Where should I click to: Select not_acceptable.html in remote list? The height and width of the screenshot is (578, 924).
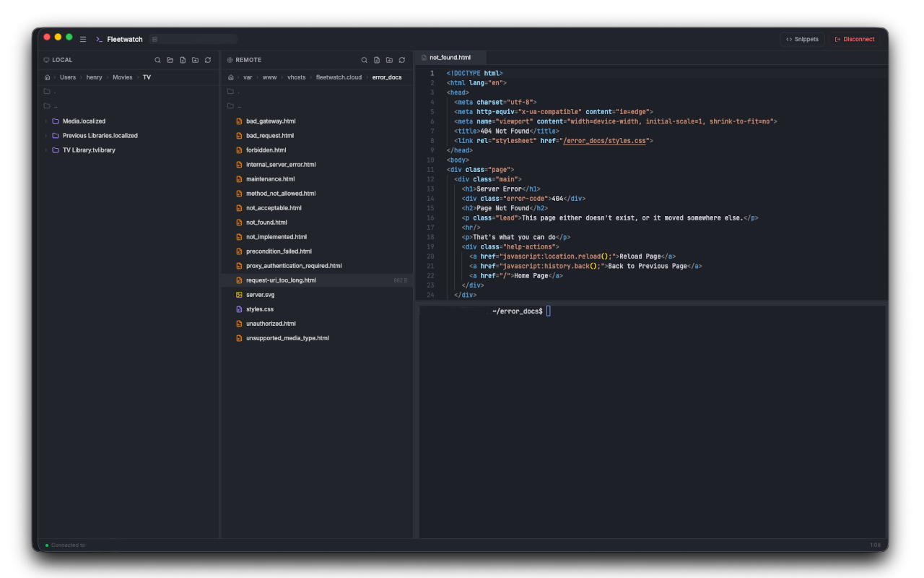pos(317,208)
